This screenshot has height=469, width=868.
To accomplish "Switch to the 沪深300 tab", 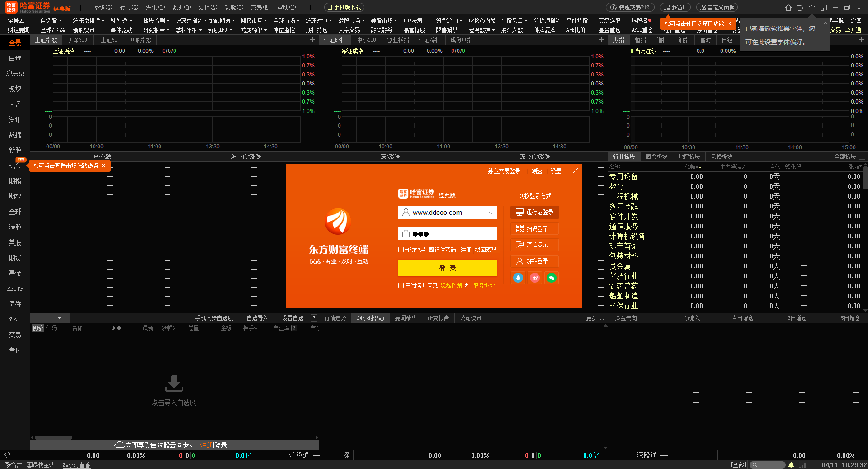I will (x=78, y=40).
